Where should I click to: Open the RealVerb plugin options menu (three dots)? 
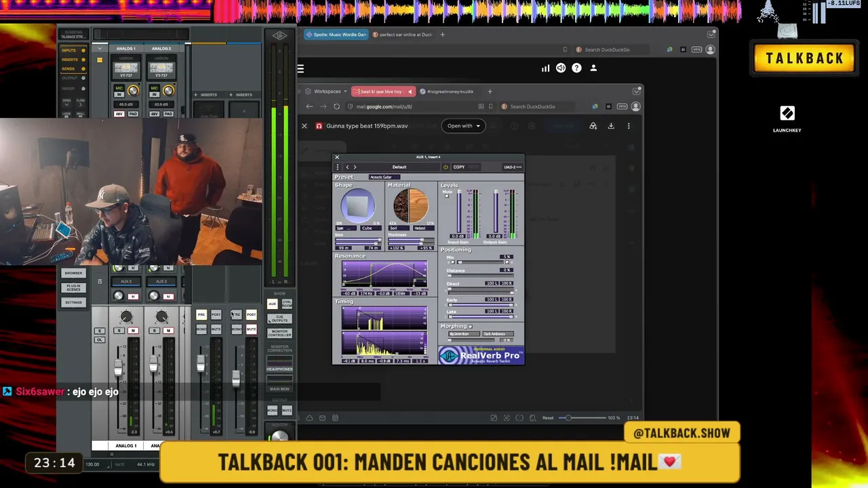(x=338, y=167)
